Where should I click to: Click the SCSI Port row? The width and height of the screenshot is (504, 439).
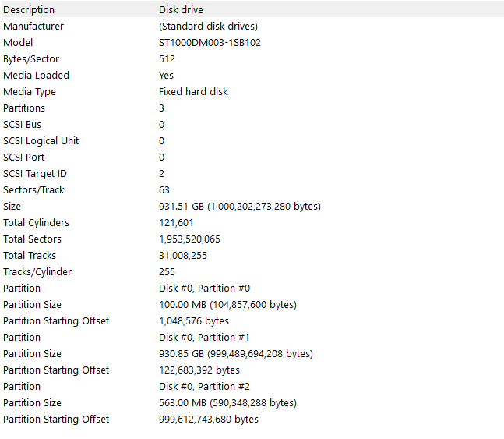pos(23,157)
